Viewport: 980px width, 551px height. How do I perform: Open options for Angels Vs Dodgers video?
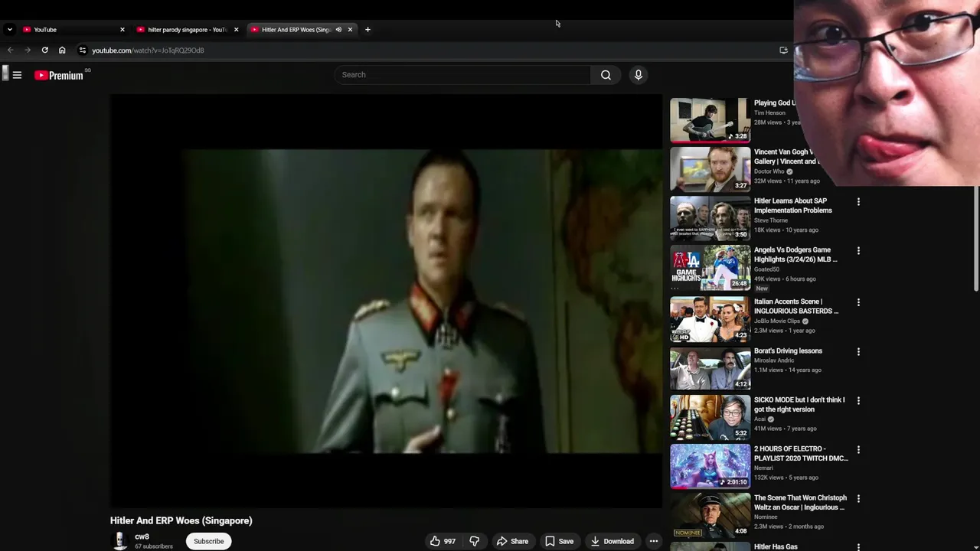click(858, 251)
